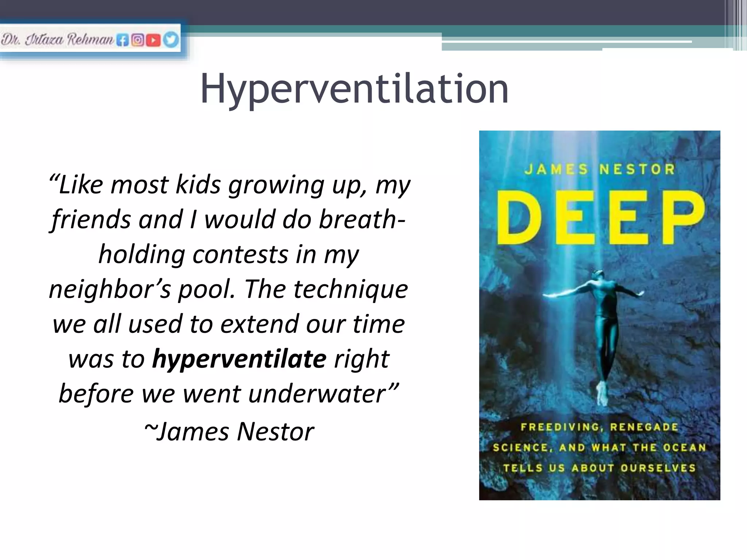This screenshot has height=560, width=747.
Task: Click the FREEDIVING, RENEGADE subtitle line
Action: (x=599, y=427)
